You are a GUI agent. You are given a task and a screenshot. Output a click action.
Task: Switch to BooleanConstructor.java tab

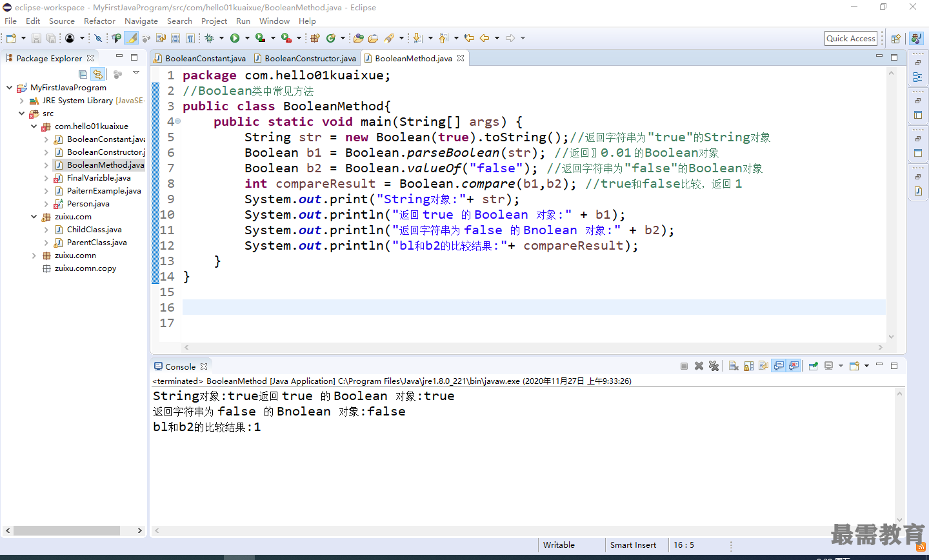[305, 58]
